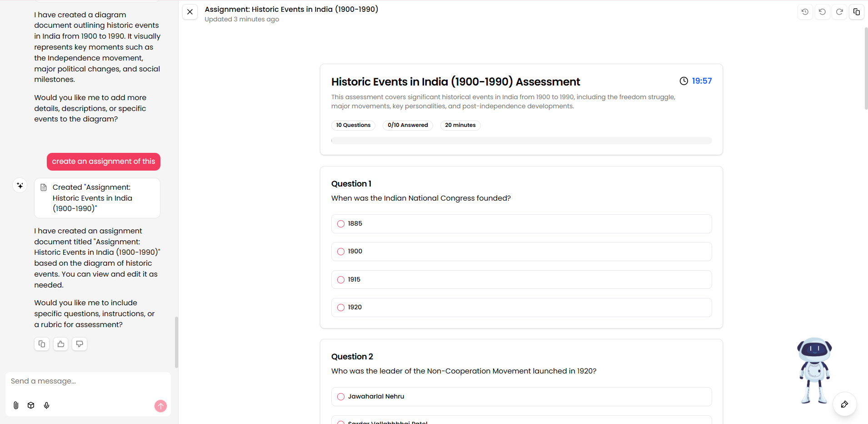Click the redo arrow icon
The width and height of the screenshot is (868, 424).
point(839,12)
